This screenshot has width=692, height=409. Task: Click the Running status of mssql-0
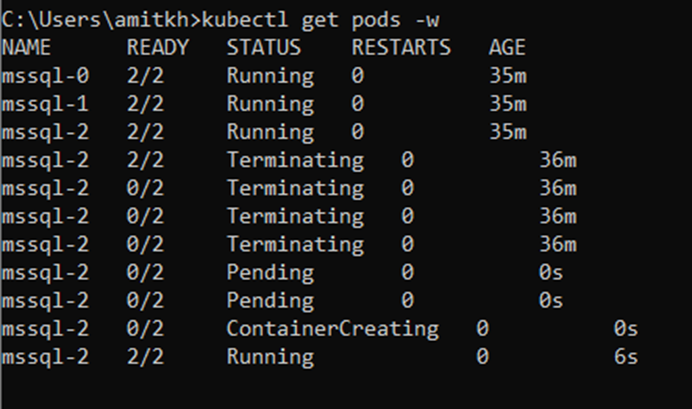click(269, 75)
